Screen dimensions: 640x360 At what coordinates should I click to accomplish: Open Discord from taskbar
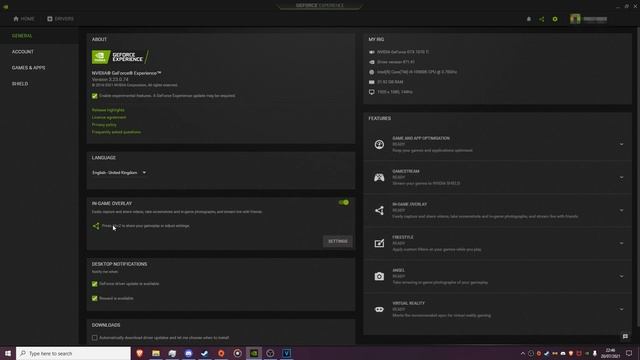pyautogui.click(x=189, y=353)
